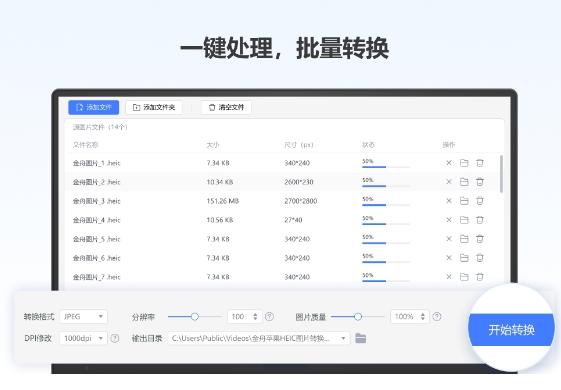The height and width of the screenshot is (390, 561).
Task: Cancel conversion of 金舟图片_4.heic
Action: (x=449, y=220)
